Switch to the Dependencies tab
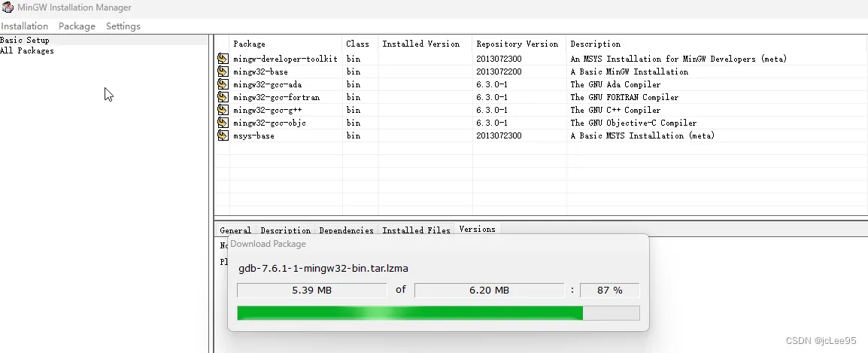This screenshot has width=868, height=353. pyautogui.click(x=346, y=230)
